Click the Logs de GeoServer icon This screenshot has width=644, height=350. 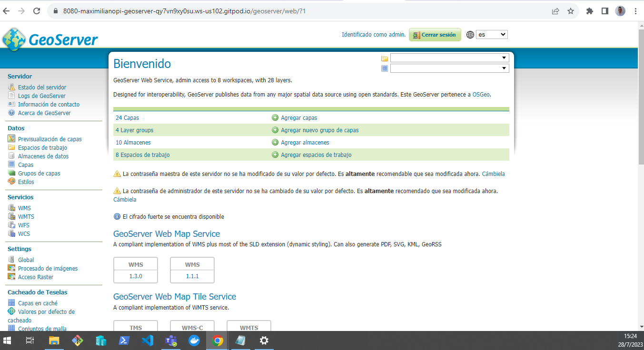(11, 96)
